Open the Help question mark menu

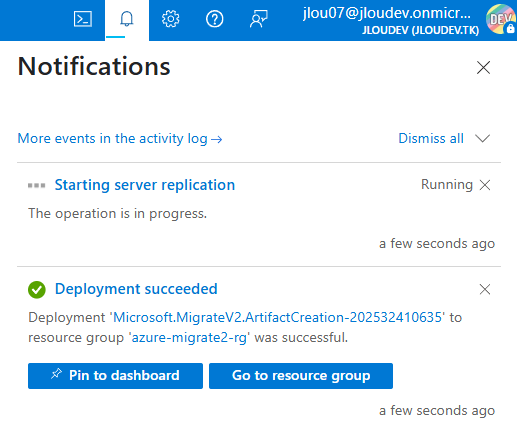[x=215, y=19]
